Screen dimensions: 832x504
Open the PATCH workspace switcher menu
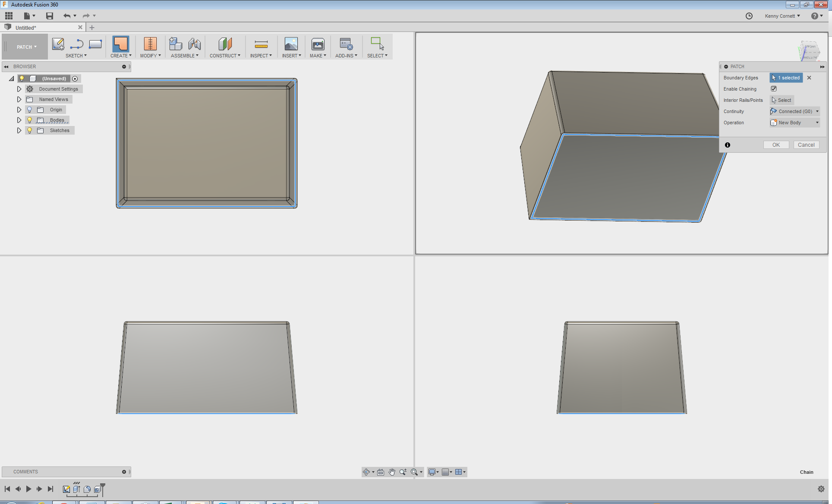pyautogui.click(x=25, y=47)
